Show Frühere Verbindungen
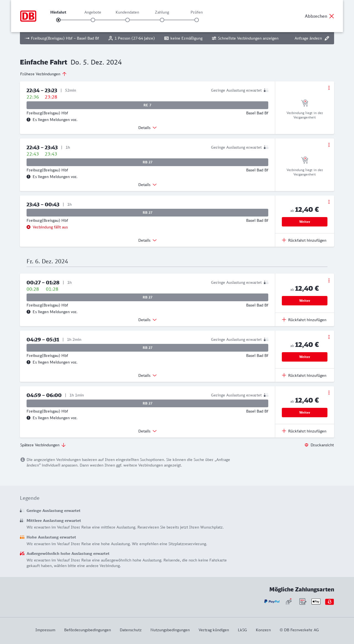354x644 pixels. (43, 74)
